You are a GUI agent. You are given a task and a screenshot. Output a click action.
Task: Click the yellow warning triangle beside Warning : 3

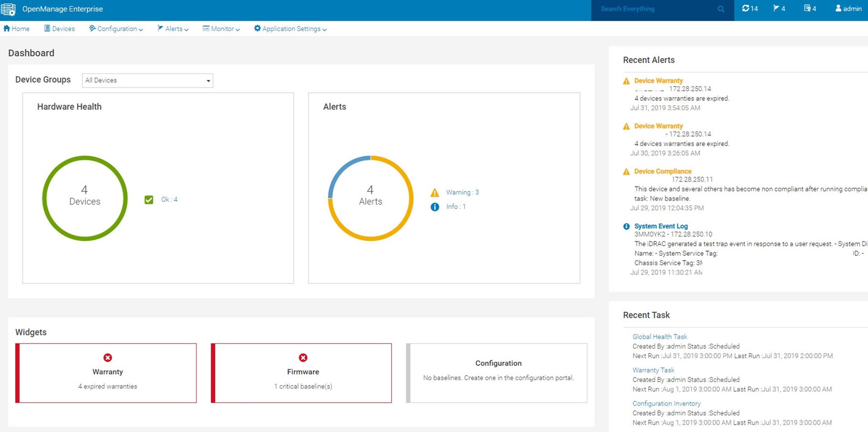coord(435,193)
